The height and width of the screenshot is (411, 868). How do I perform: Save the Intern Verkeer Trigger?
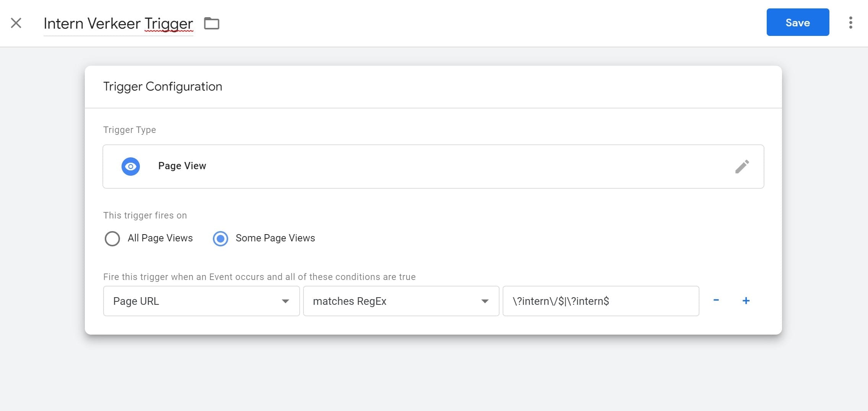tap(798, 23)
